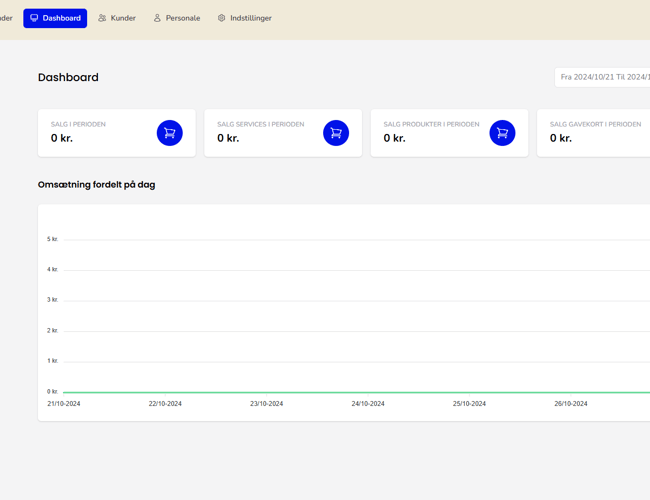Select the Salg produkter i perioden label

(x=431, y=124)
